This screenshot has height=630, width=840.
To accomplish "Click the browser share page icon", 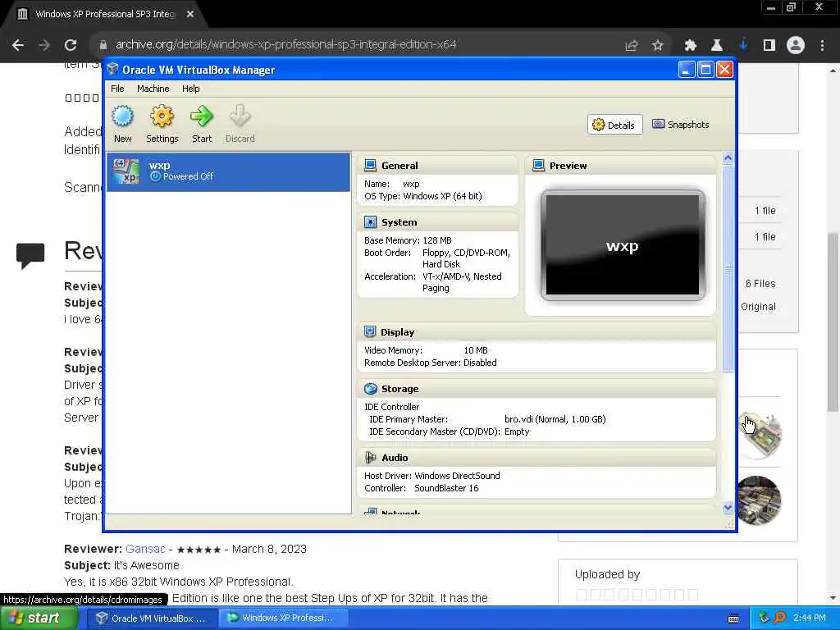I will click(x=632, y=46).
